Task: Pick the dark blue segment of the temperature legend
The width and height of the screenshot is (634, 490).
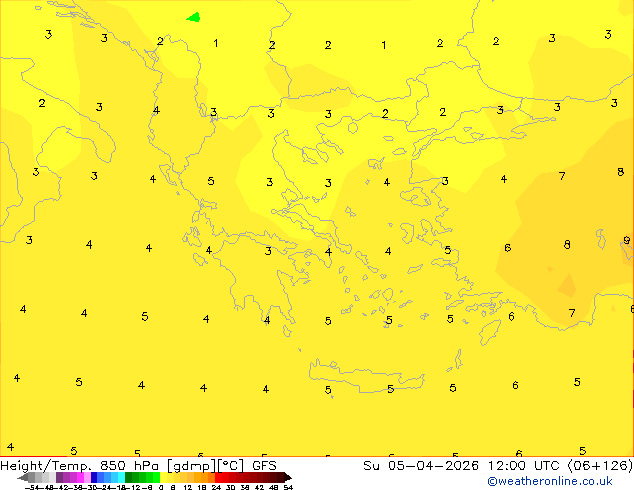Action: [x=94, y=477]
